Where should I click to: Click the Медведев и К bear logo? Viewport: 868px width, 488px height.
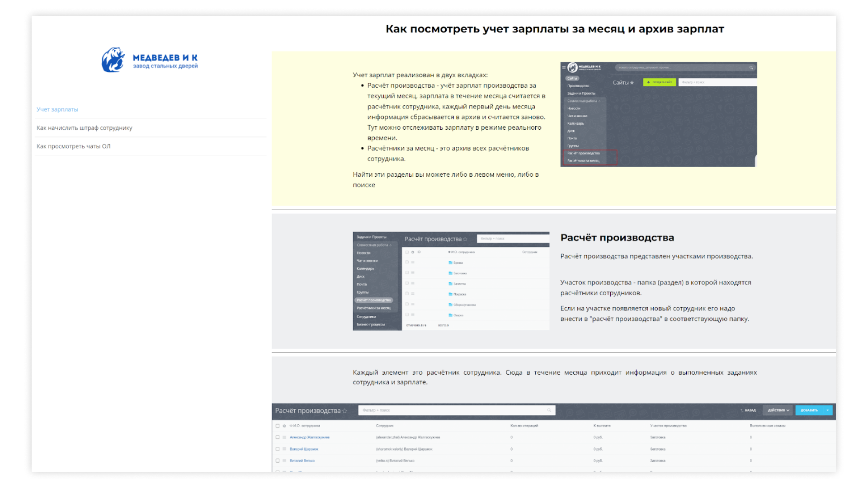113,60
